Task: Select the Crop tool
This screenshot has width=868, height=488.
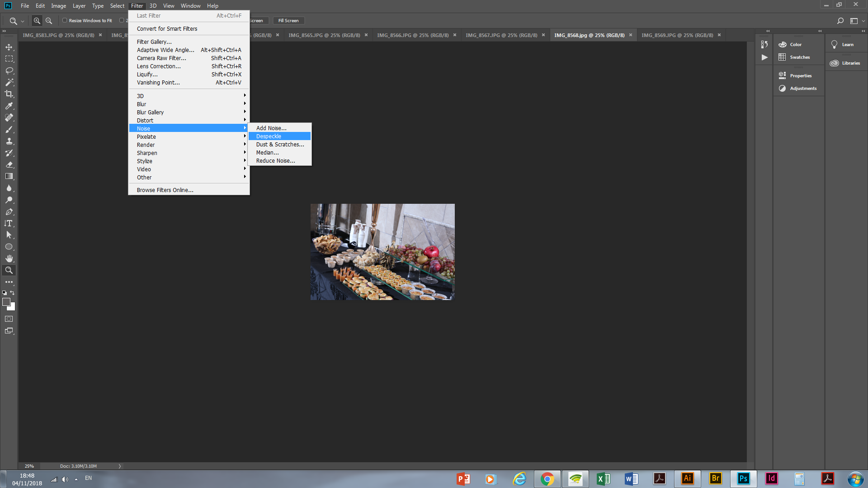Action: (9, 94)
